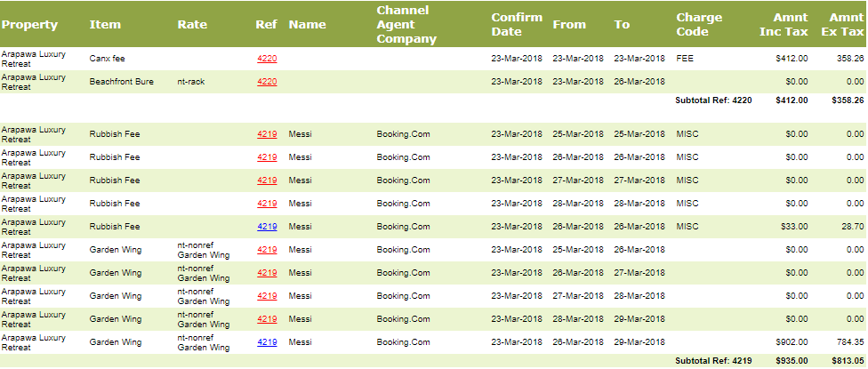Screen dimensions: 868x369
Task: Open 4219 link for Garden Wing 27-Mar to 28-Mar
Action: pos(267,296)
